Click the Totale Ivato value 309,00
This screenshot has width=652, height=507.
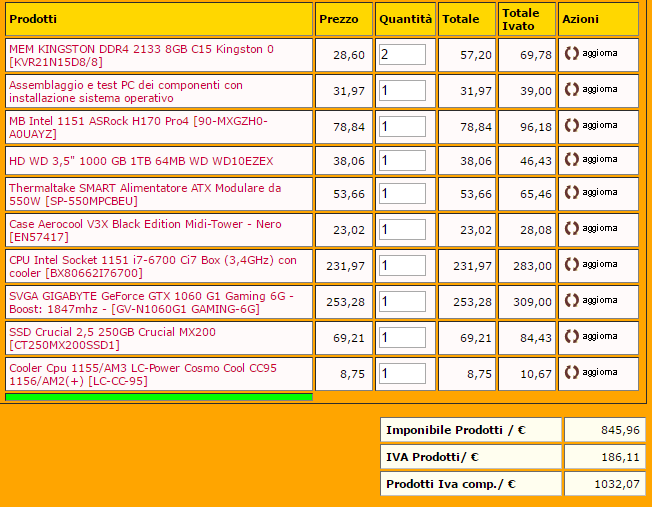(x=532, y=302)
